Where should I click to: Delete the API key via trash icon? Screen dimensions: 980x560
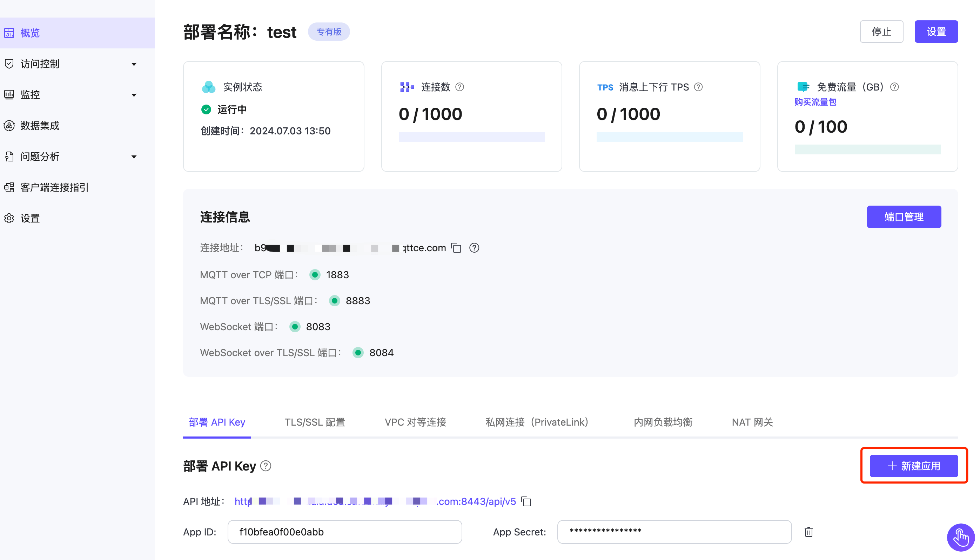(x=808, y=532)
